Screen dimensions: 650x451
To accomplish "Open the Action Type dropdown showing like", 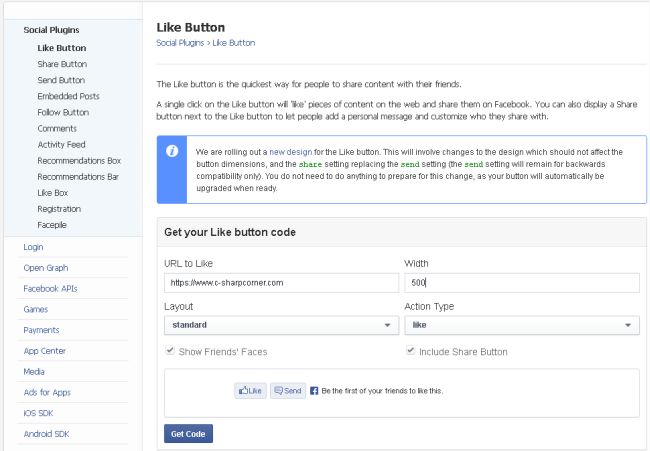I will 522,325.
